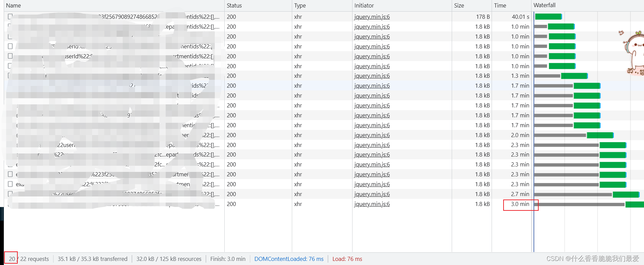Click the Type column header
This screenshot has width=644, height=265.
(x=300, y=5)
